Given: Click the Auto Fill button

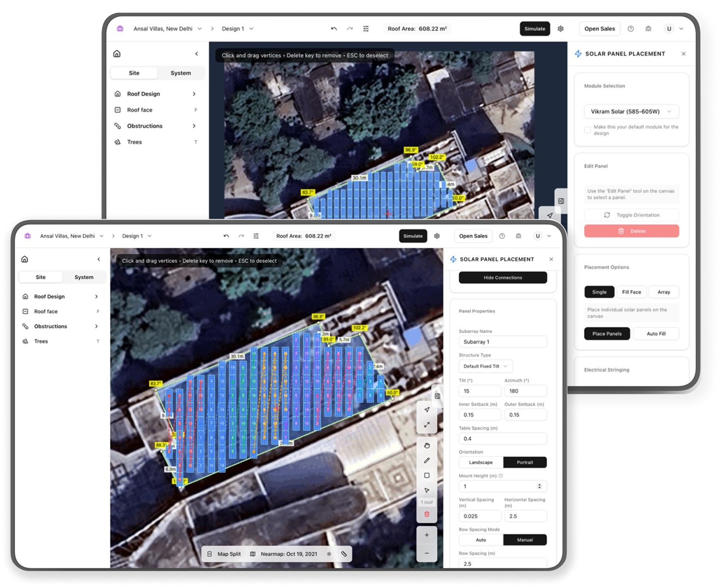Looking at the screenshot, I should pyautogui.click(x=656, y=334).
